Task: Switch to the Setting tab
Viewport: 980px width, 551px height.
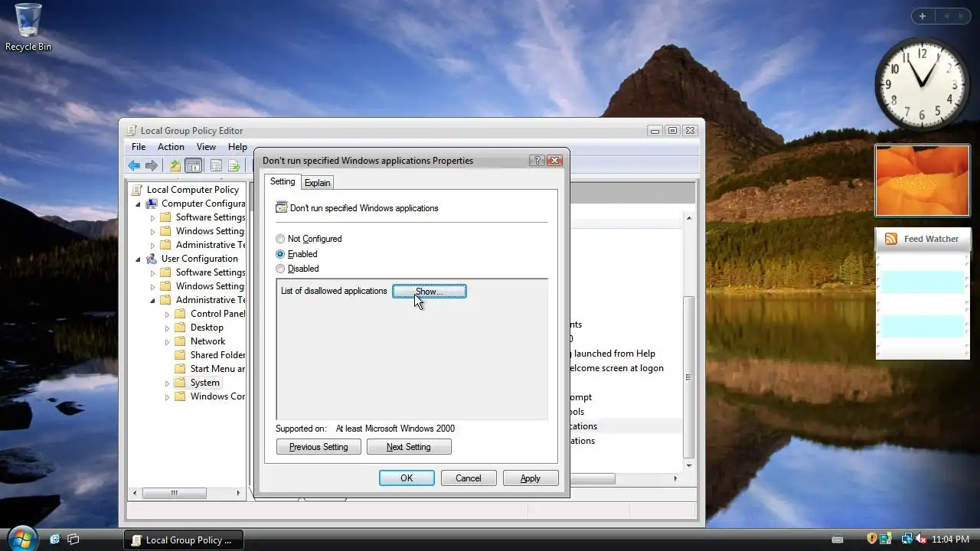Action: click(283, 181)
